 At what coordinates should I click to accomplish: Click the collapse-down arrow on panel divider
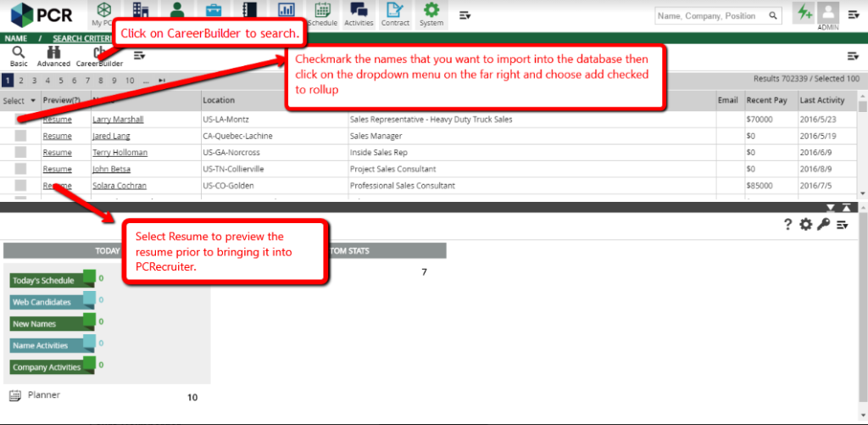(831, 208)
